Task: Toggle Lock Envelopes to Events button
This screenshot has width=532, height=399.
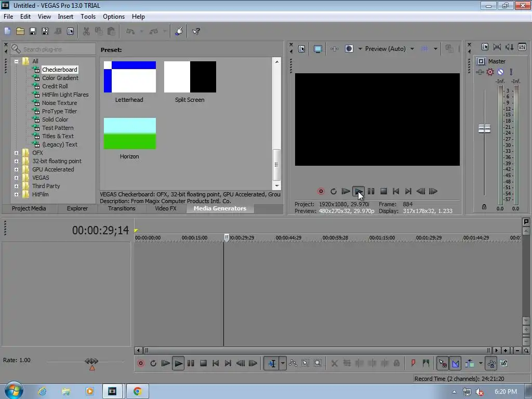Action: (491, 363)
